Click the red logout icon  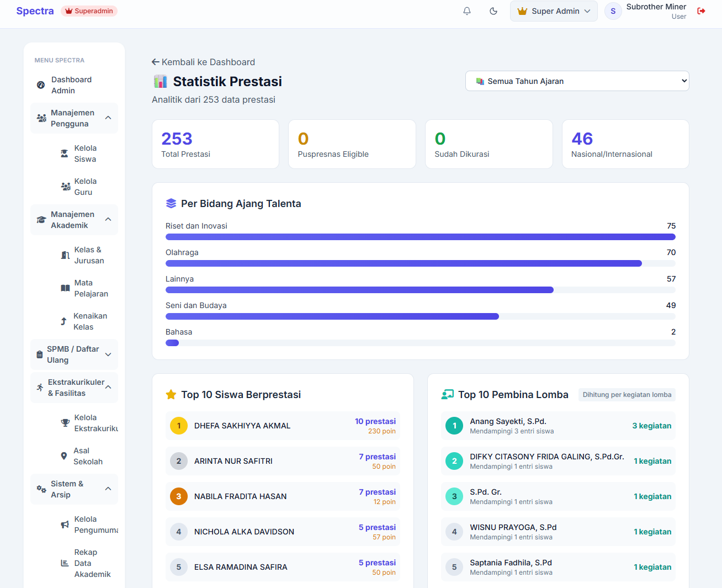click(x=702, y=11)
